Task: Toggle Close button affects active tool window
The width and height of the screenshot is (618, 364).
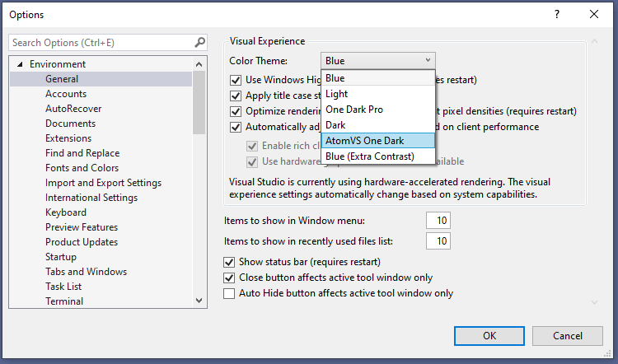Action: click(230, 278)
